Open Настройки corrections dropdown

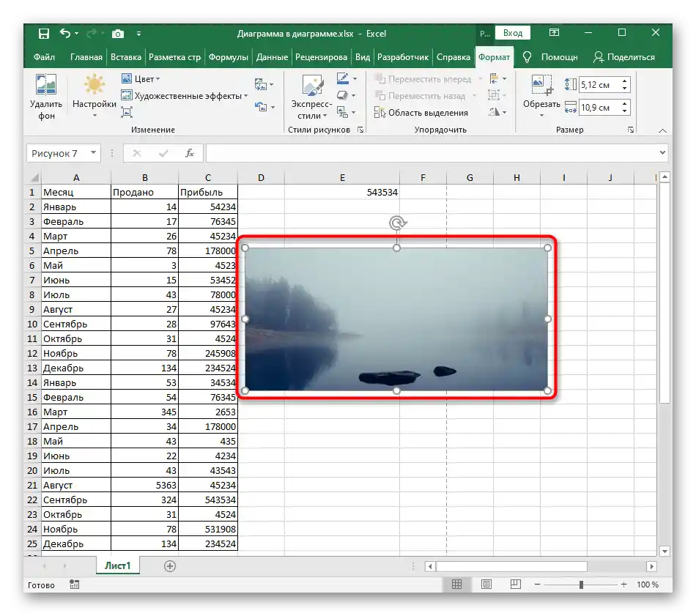(94, 97)
